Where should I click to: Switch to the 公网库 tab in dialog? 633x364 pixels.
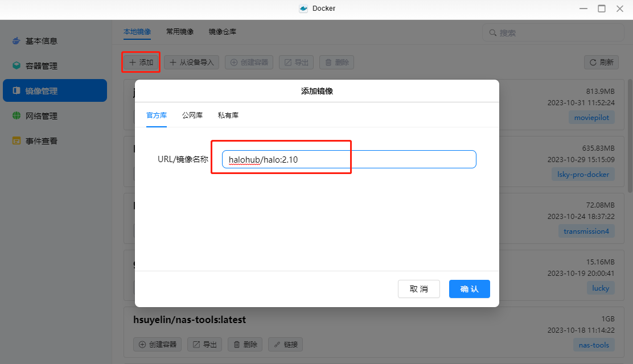point(192,115)
